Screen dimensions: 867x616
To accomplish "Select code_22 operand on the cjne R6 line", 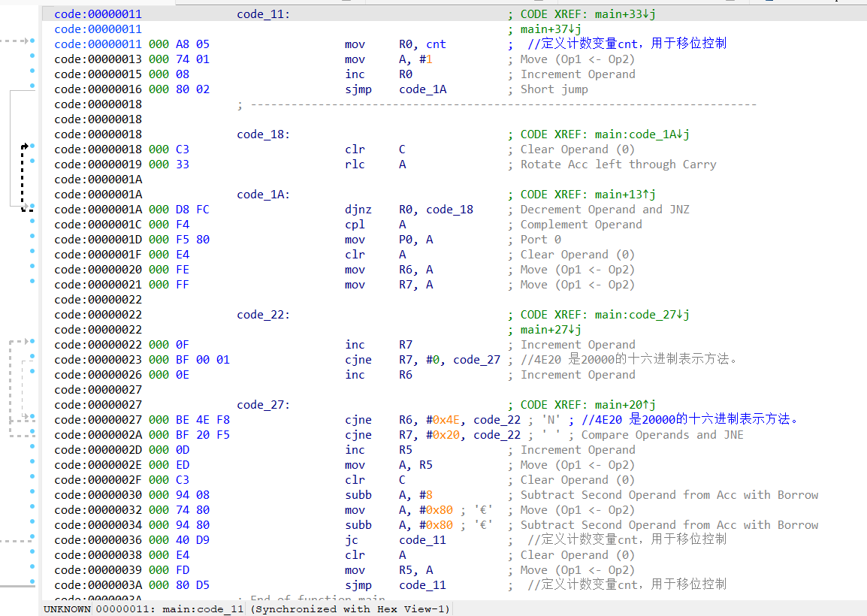I will click(497, 420).
